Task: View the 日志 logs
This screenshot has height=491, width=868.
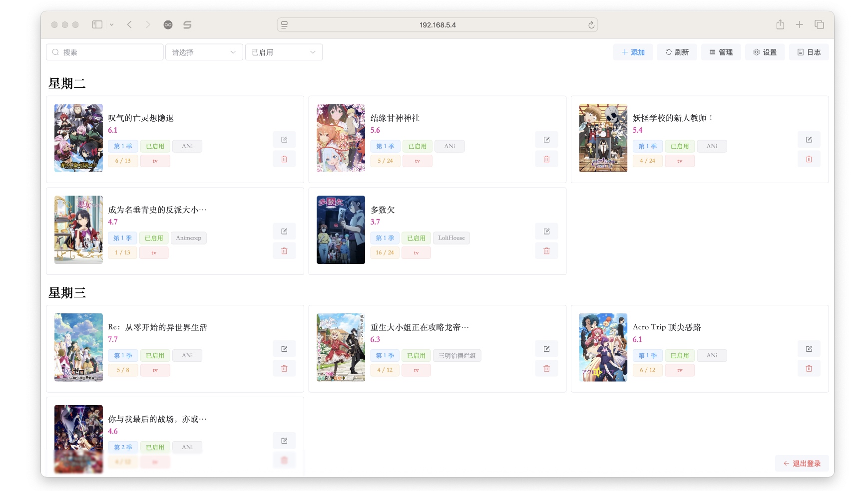Action: [809, 52]
